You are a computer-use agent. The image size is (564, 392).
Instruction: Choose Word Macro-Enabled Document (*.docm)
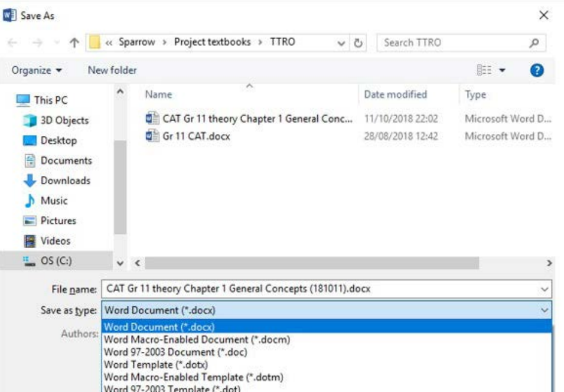pyautogui.click(x=327, y=339)
